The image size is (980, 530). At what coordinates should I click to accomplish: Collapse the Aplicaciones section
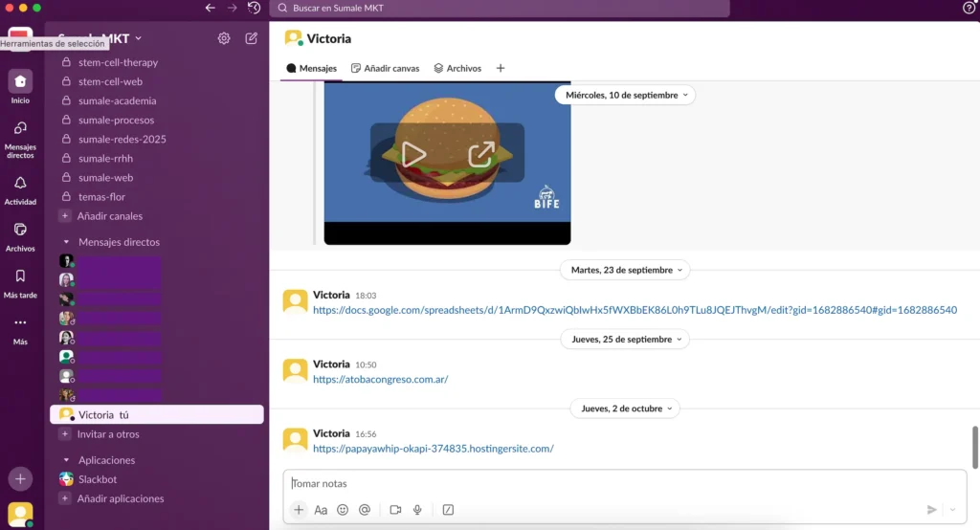click(x=66, y=460)
